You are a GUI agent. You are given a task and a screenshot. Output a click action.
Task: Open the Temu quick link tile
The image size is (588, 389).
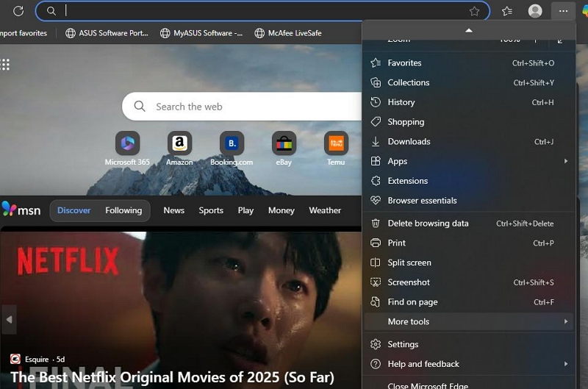pyautogui.click(x=336, y=144)
